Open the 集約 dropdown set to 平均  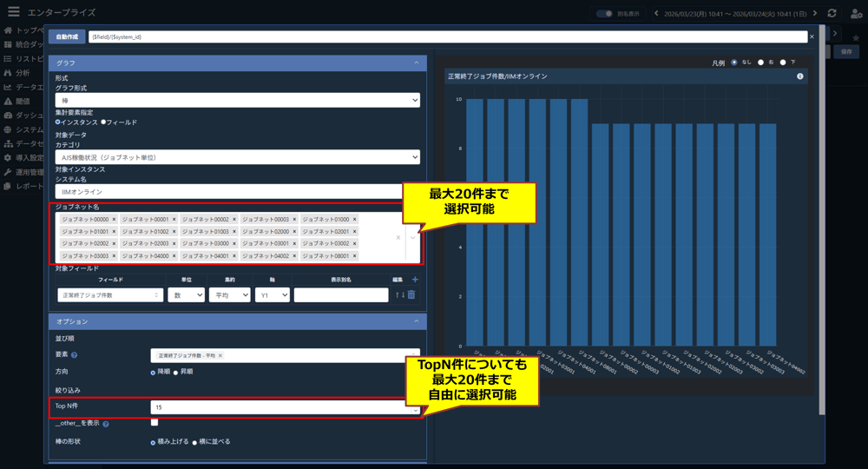pos(229,295)
